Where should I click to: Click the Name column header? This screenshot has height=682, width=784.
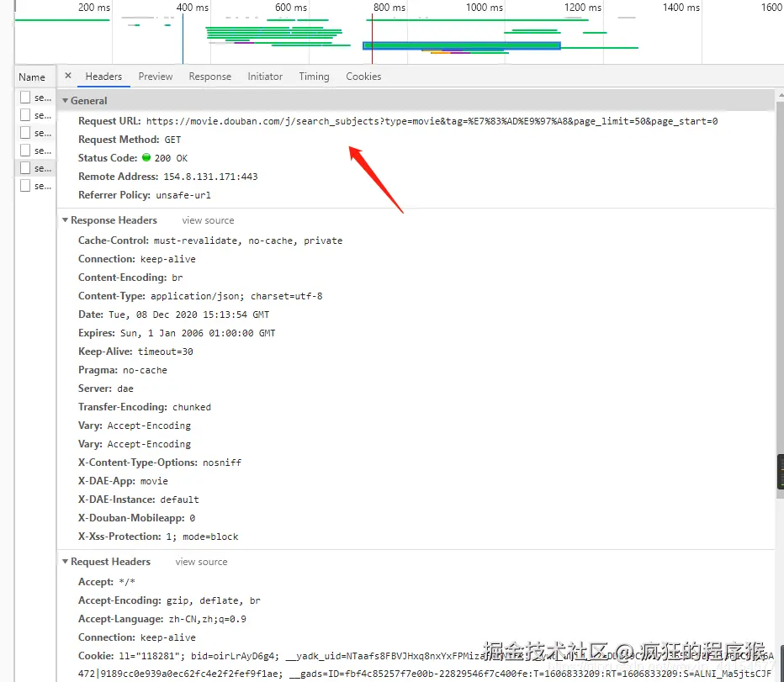tap(32, 77)
